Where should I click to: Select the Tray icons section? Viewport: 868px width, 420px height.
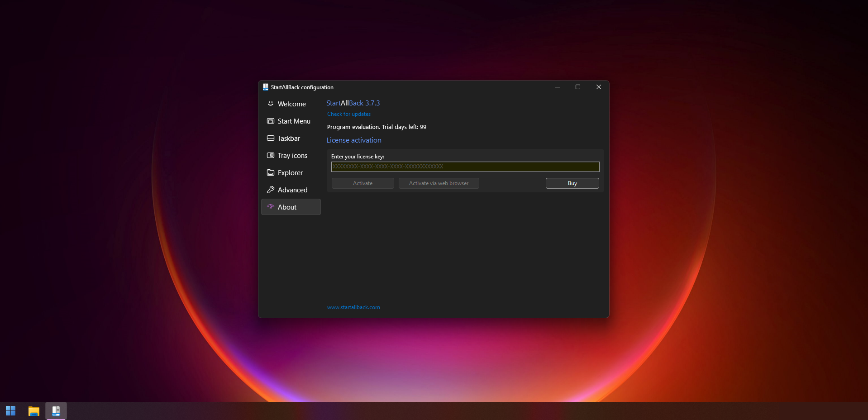291,156
